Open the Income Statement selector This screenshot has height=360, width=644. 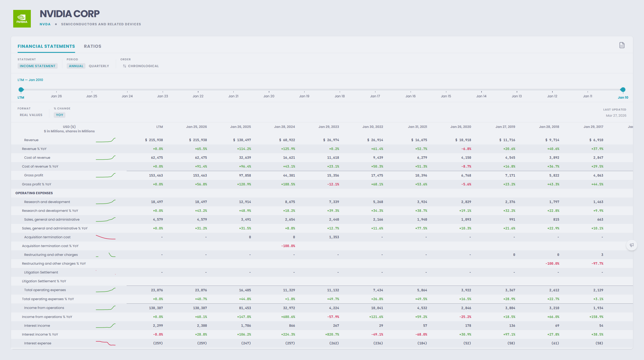(37, 66)
